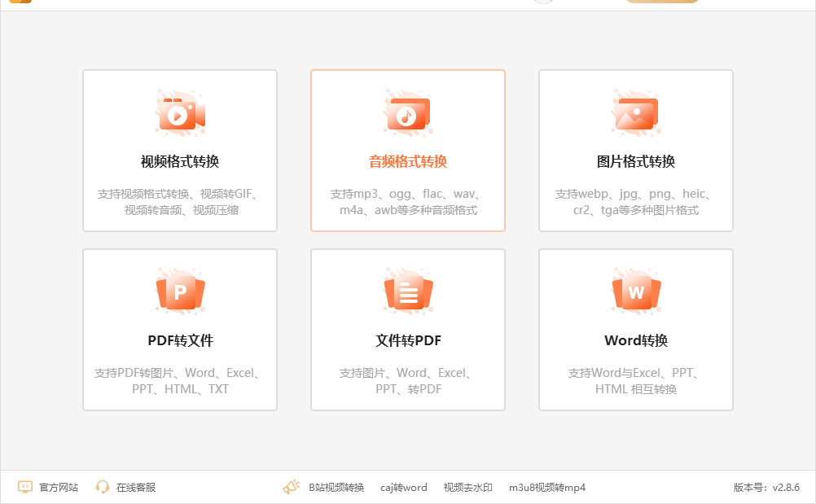Viewport: 816px width, 504px height.
Task: Visit the 官方网站 link text
Action: [x=59, y=488]
